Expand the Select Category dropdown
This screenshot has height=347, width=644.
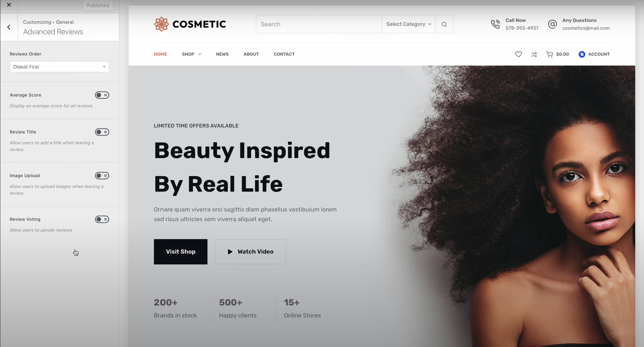tap(408, 24)
